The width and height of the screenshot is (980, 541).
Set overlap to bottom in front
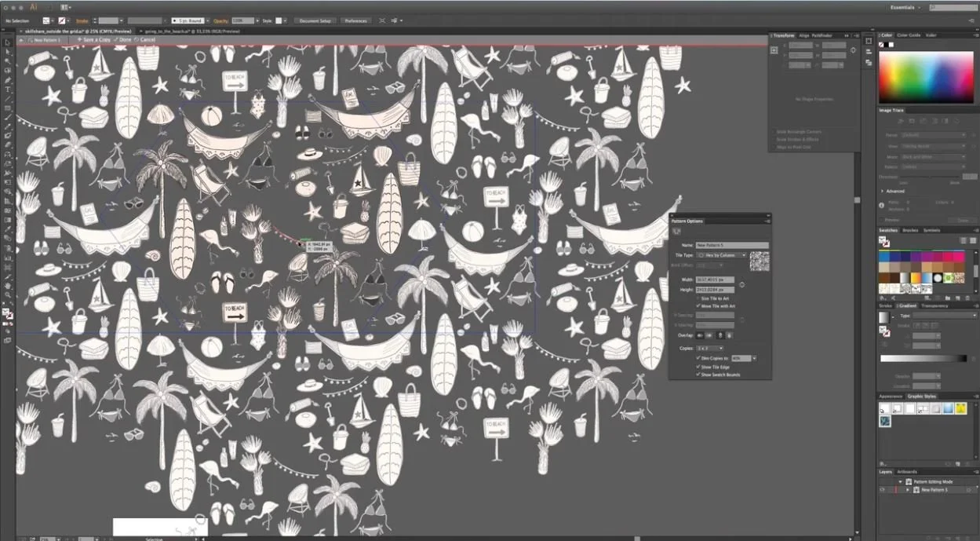[x=730, y=335]
